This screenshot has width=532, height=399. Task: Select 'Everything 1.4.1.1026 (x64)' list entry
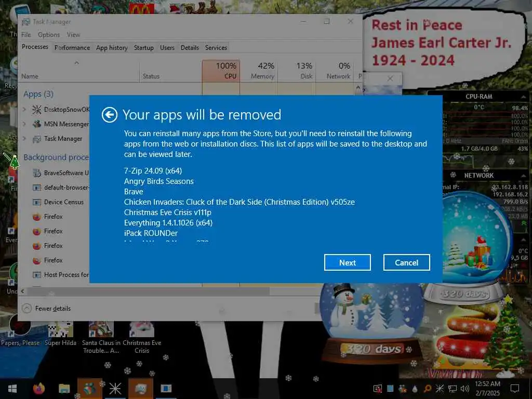[x=168, y=222]
